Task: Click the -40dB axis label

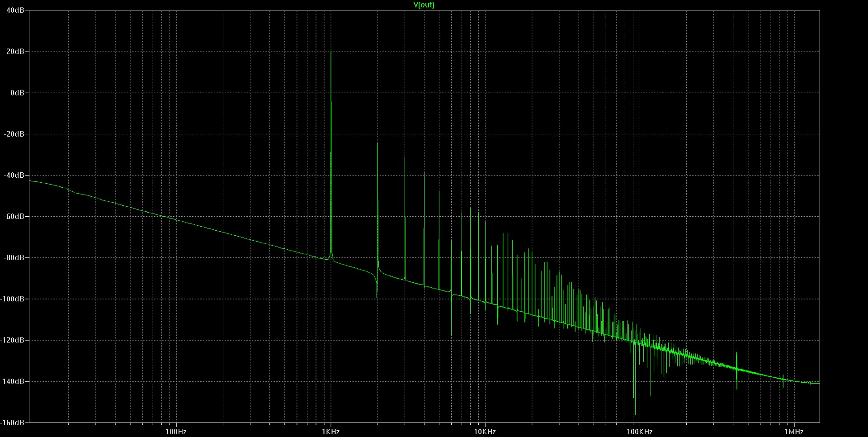Action: pos(14,175)
